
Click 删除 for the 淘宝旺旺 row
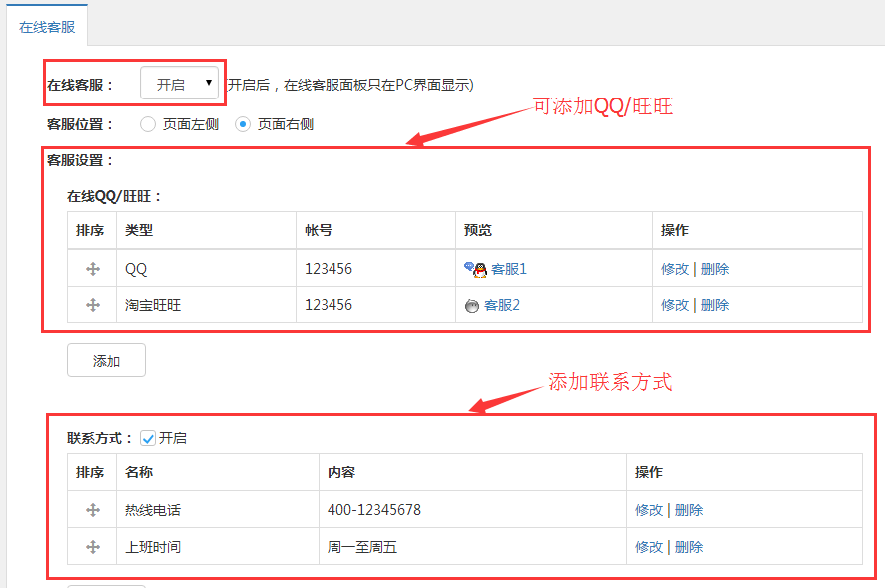tap(715, 305)
